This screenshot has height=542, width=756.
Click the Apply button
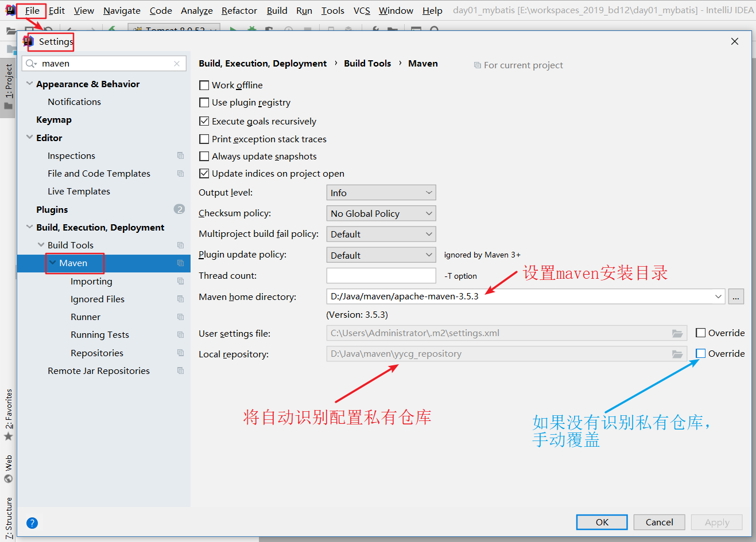(x=717, y=522)
